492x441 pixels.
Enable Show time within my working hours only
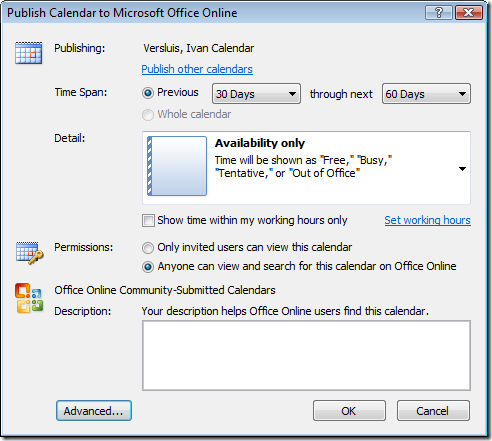(148, 221)
